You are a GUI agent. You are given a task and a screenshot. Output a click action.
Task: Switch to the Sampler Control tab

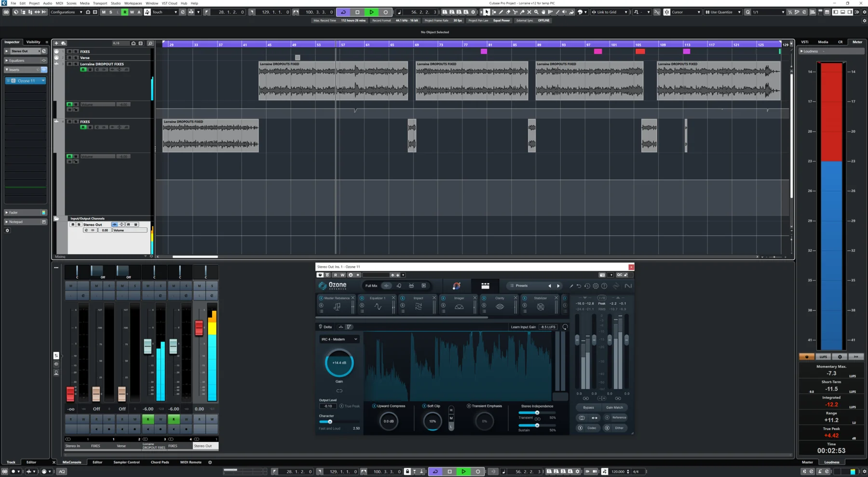pyautogui.click(x=126, y=462)
